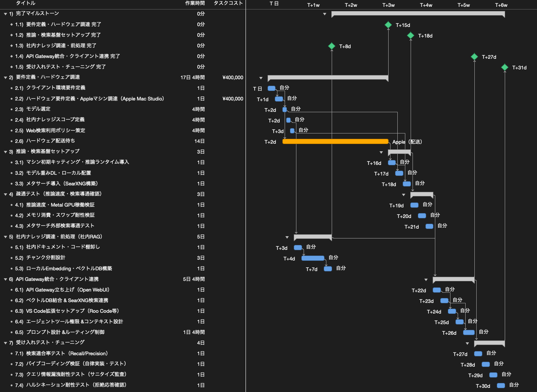Screen dimensions: 537x392
Task: Click the タスクコスト column header
Action: (228, 3)
